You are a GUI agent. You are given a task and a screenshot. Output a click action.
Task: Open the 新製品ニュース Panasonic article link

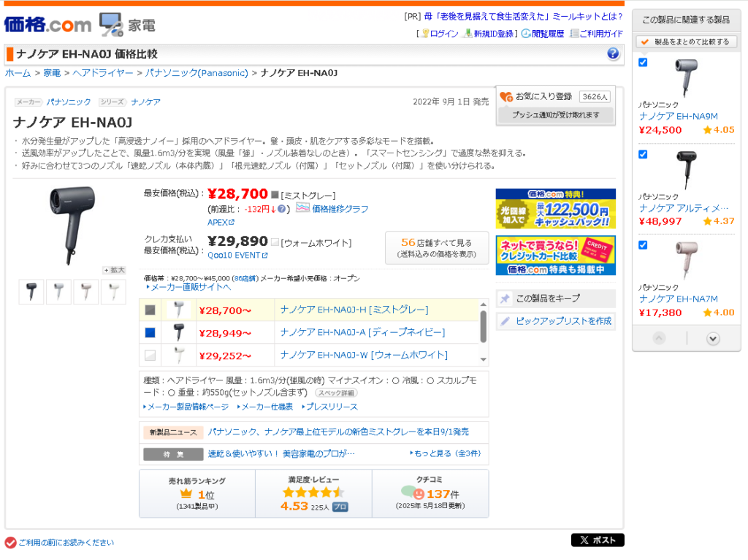[338, 431]
